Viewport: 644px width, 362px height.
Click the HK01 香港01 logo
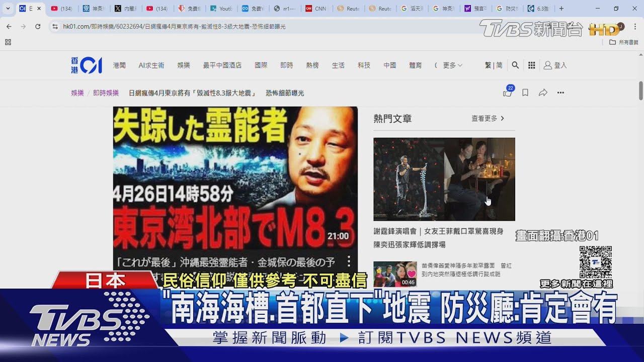87,65
